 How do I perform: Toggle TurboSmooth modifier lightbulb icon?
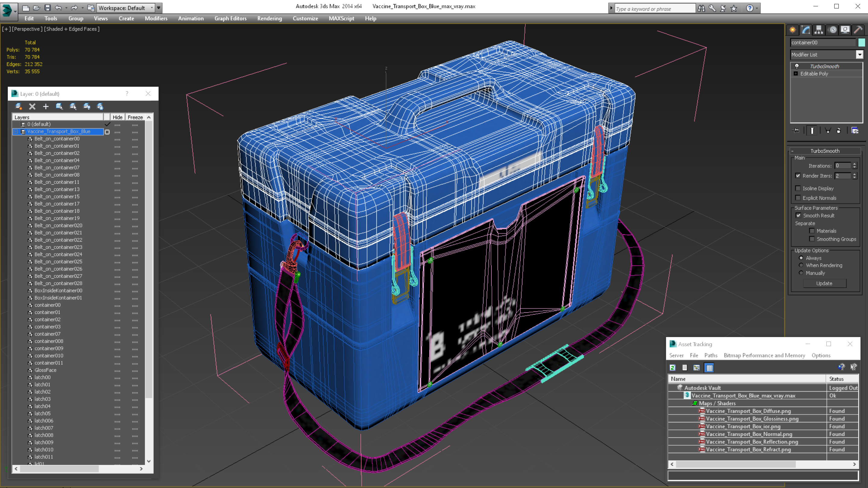click(x=797, y=66)
